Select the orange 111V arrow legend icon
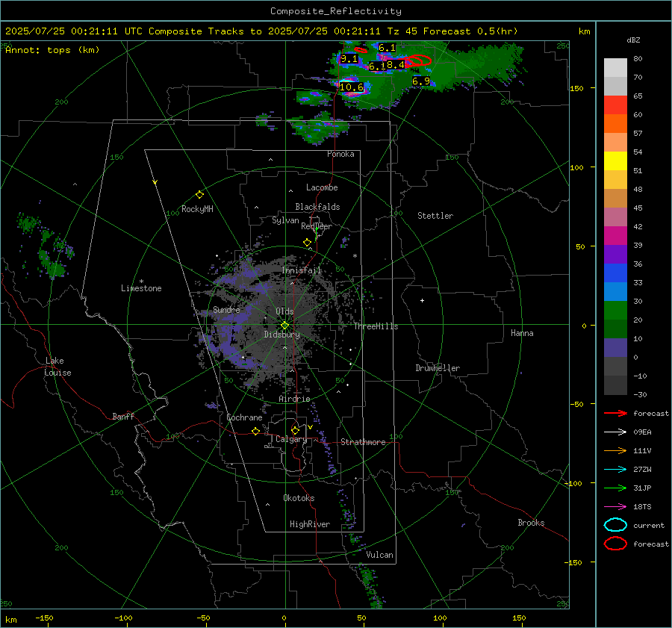Viewport: 672px width, 628px height. [615, 450]
